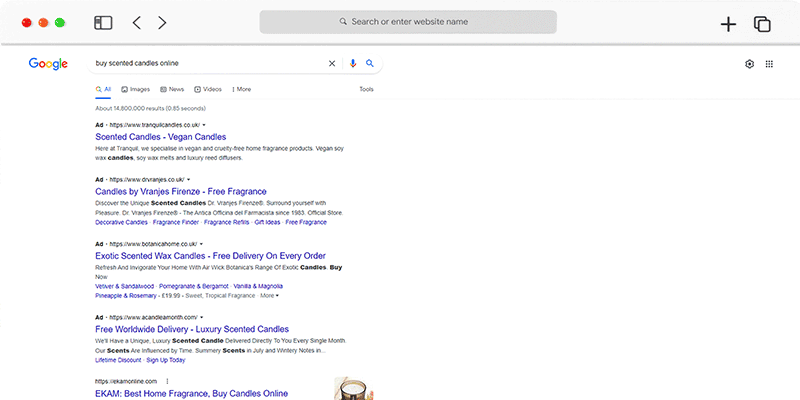Follow the Vanilla & Magnolia sitelink
Viewport: 800px width, 400px height.
tap(258, 286)
